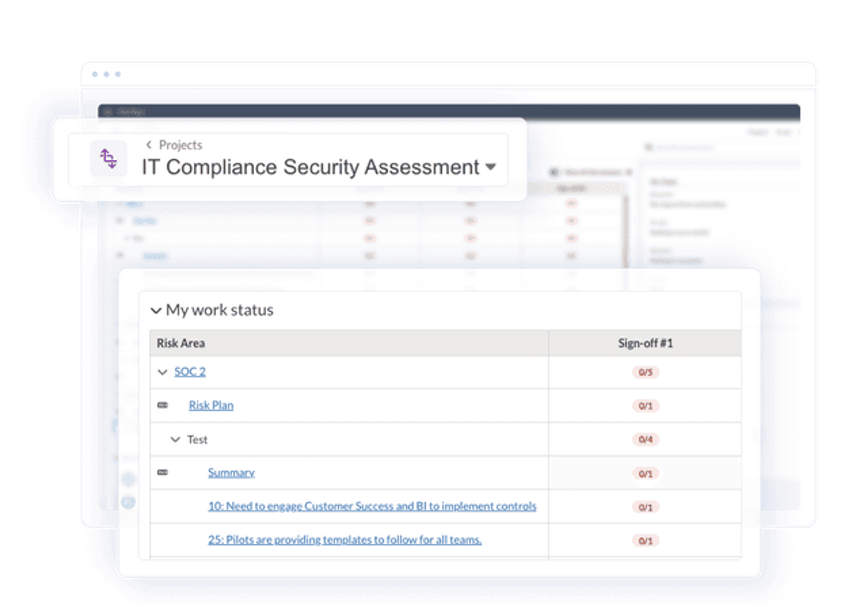Click the 0/4 sign-off badge in Test row
The width and height of the screenshot is (868, 605).
click(x=645, y=440)
